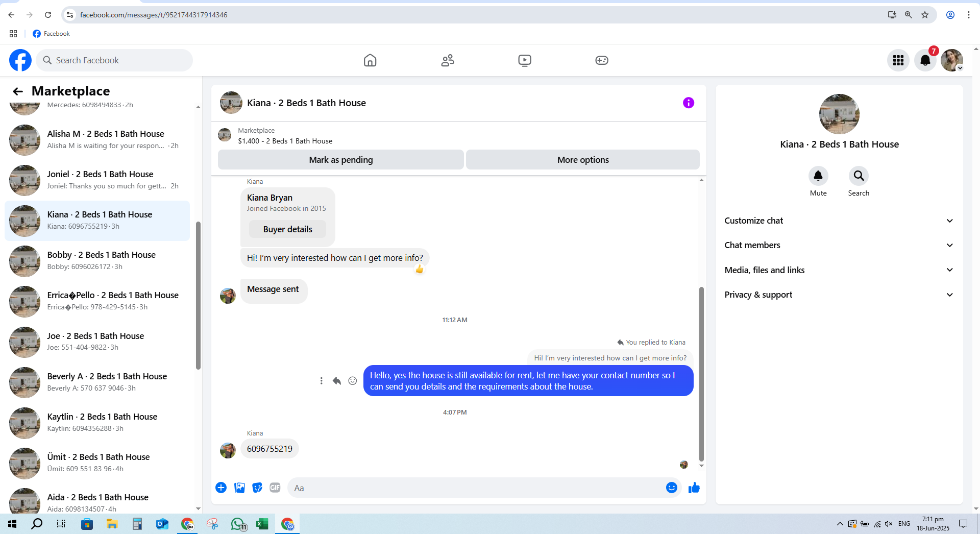Open the $1,400 - 2 Beds 1 Bath House listing

(x=285, y=141)
